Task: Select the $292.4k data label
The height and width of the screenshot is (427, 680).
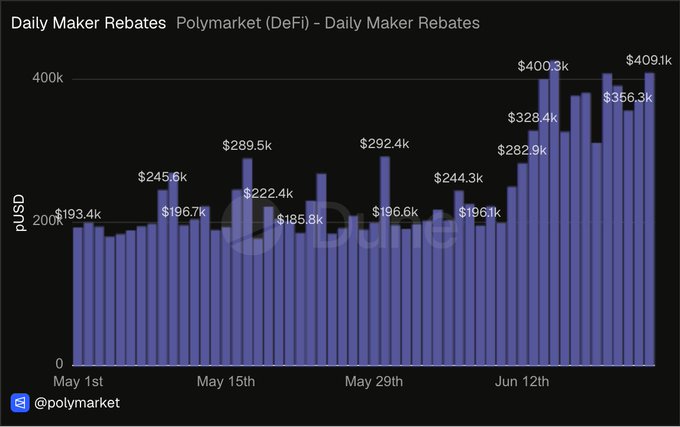Action: (x=384, y=143)
